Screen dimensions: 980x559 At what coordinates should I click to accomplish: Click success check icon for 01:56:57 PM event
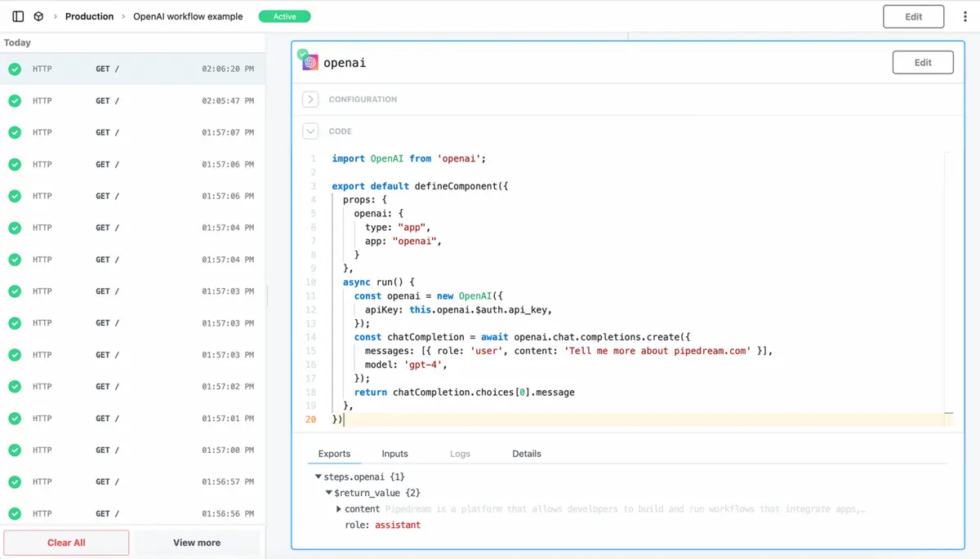(x=15, y=482)
